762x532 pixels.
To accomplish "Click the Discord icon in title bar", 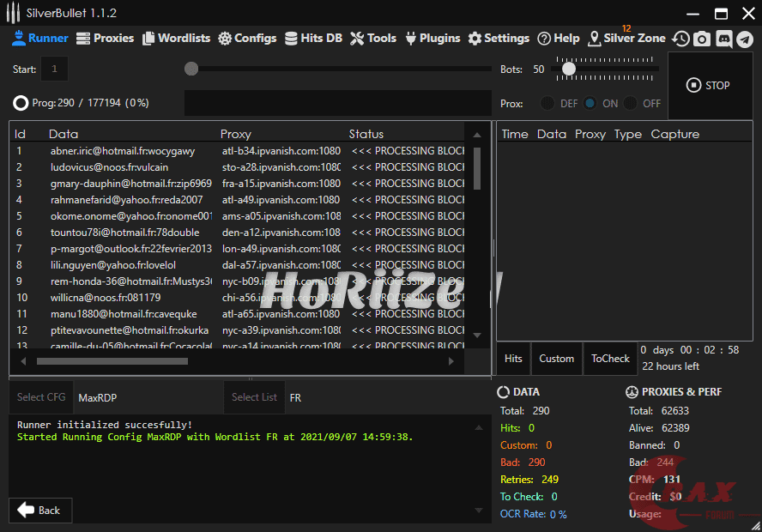I will [723, 39].
